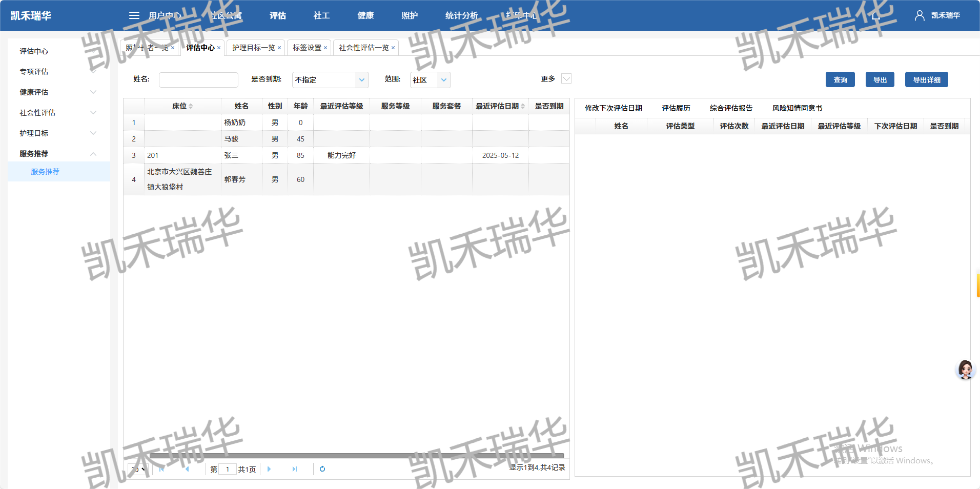Sort the 床位 column
Screen dimensions: 980x489
coord(192,106)
